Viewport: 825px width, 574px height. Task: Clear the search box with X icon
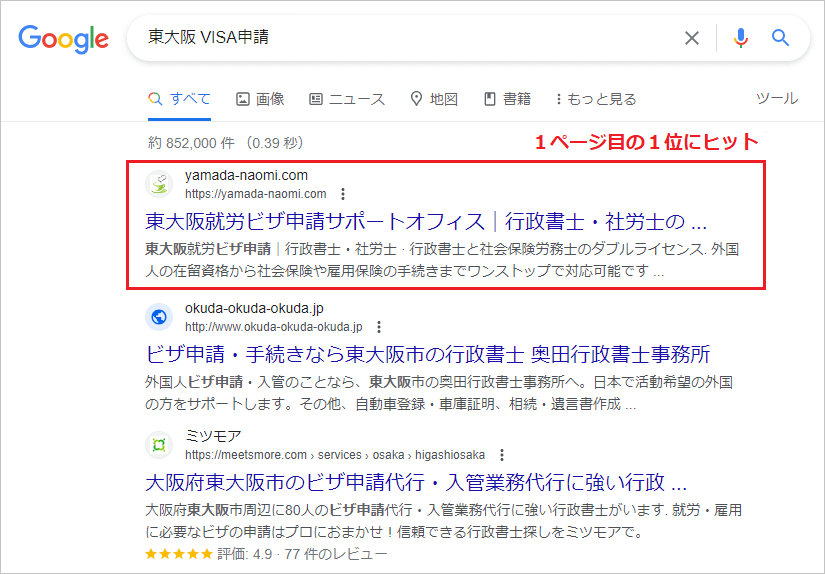click(x=691, y=38)
